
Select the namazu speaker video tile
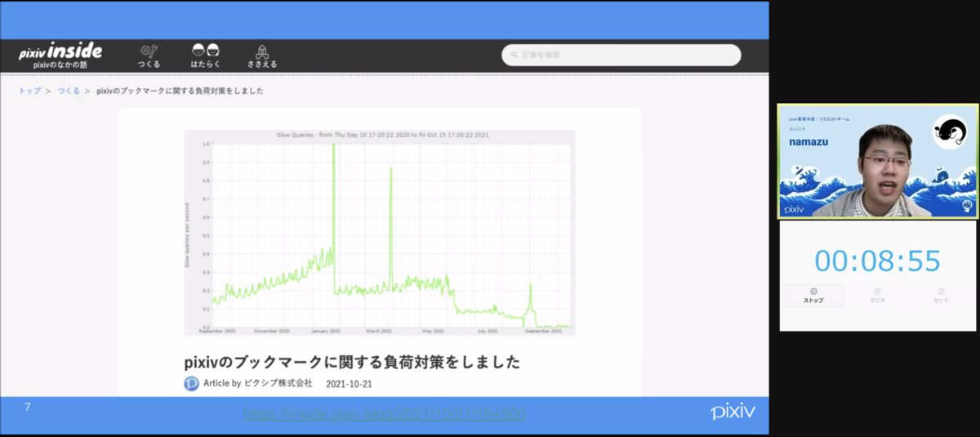pos(878,161)
